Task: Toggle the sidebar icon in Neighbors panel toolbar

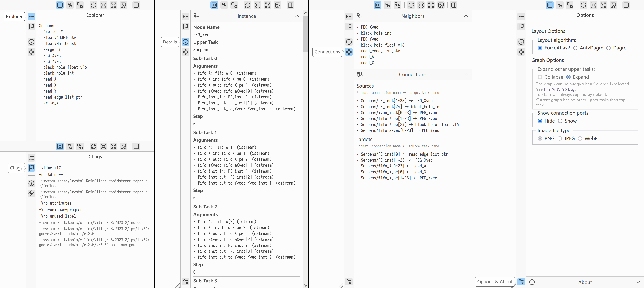Action: pos(454,5)
